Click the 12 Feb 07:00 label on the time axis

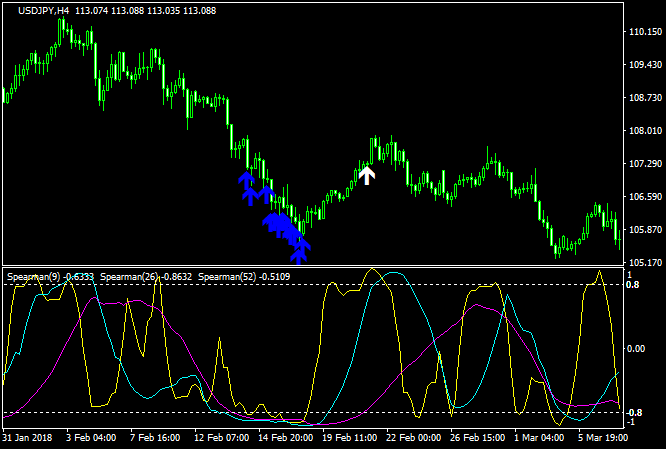(222, 438)
